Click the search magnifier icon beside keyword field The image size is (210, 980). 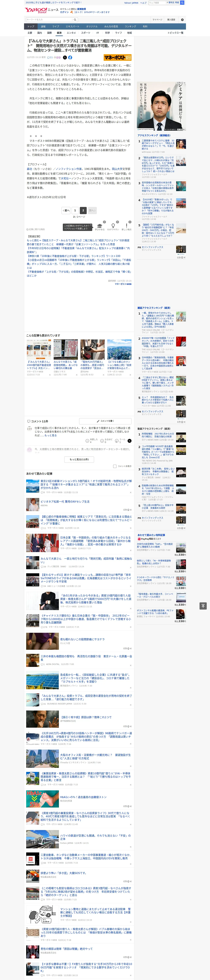pos(75,20)
